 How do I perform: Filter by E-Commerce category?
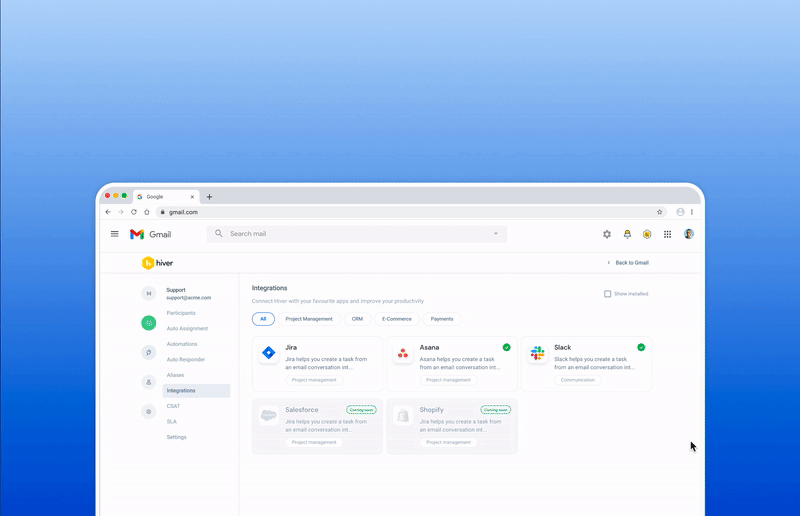[x=396, y=319]
